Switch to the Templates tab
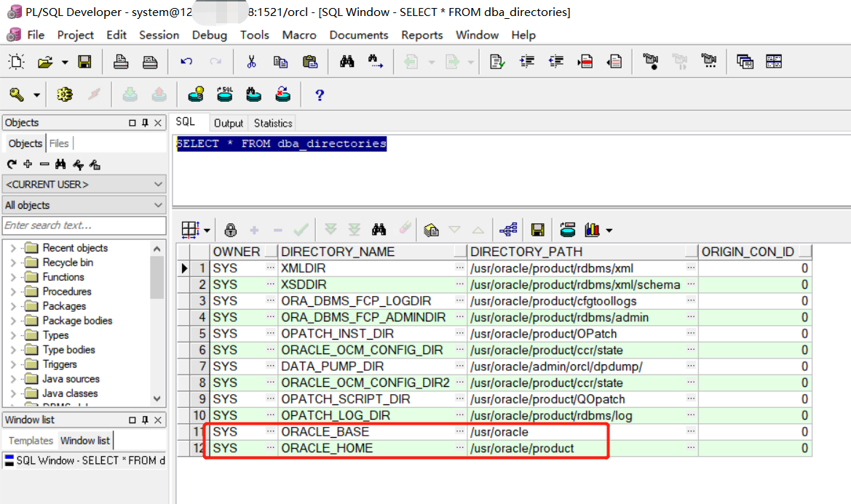 31,440
